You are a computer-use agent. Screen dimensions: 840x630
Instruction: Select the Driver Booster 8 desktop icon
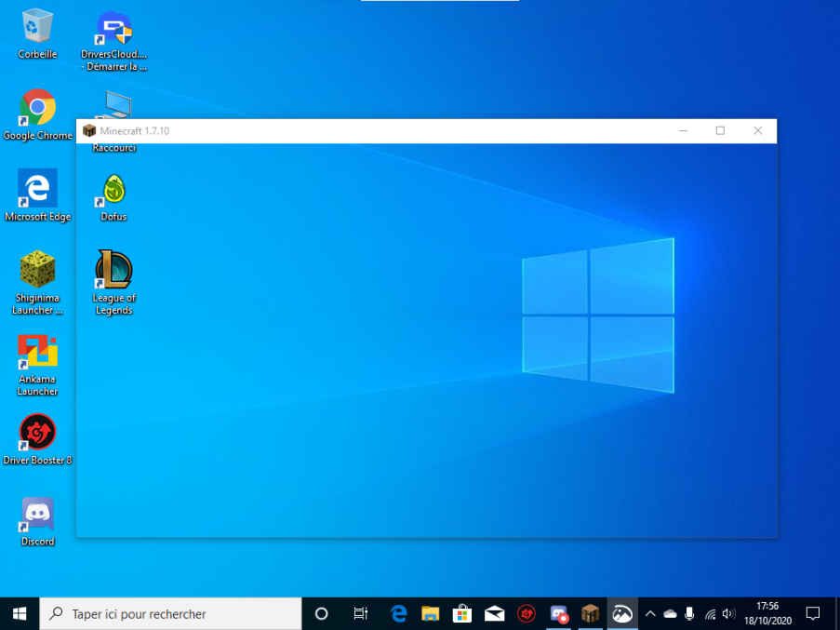(37, 438)
